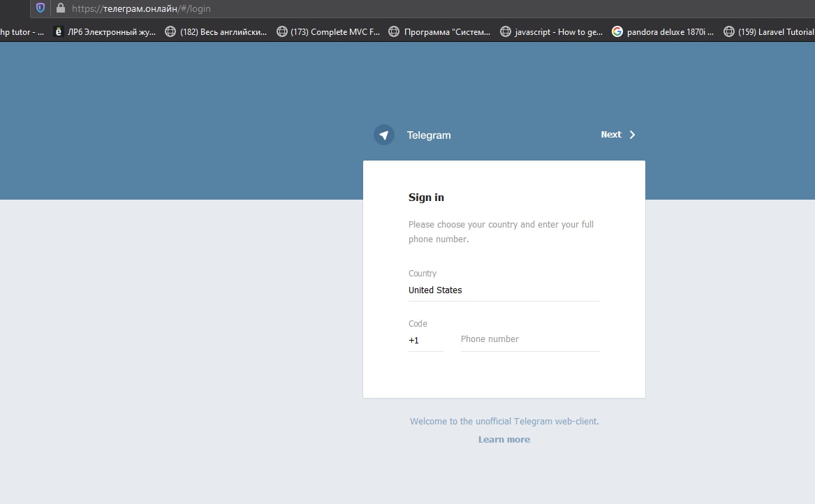Click the Next button
Screen dimensions: 815x504
click(618, 135)
